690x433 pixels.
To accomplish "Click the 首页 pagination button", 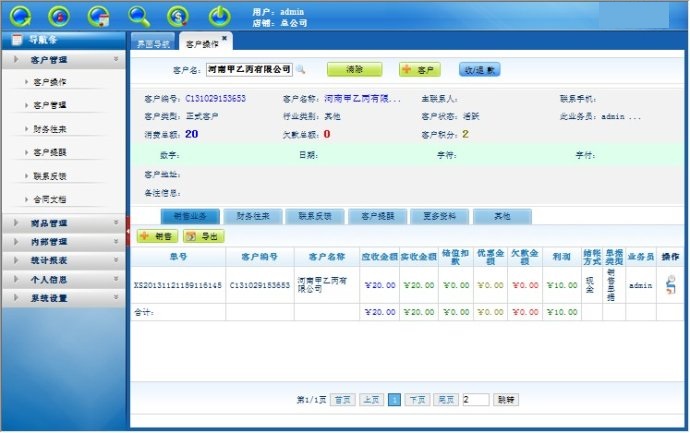I will [342, 400].
